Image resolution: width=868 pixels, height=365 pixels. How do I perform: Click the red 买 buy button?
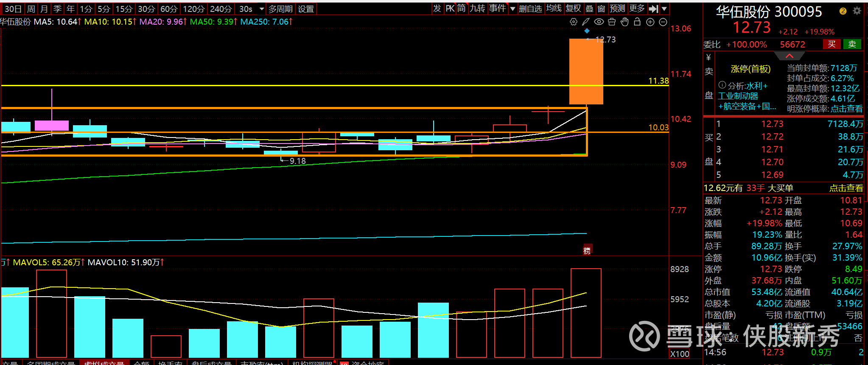click(x=832, y=44)
